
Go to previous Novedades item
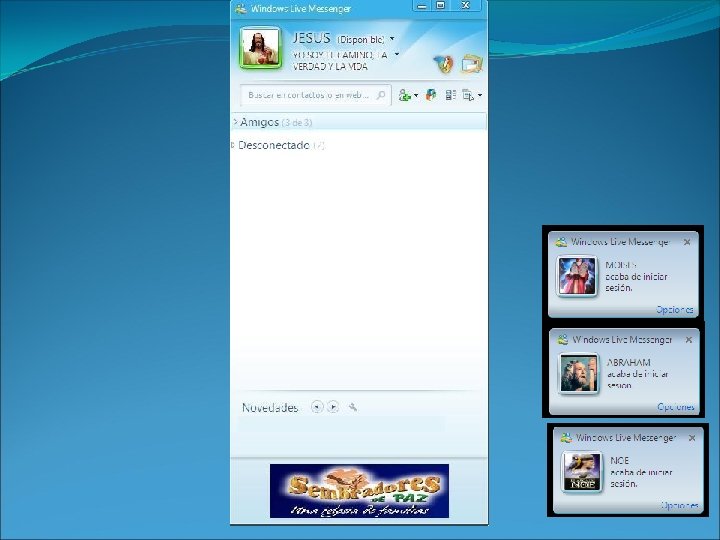[317, 407]
